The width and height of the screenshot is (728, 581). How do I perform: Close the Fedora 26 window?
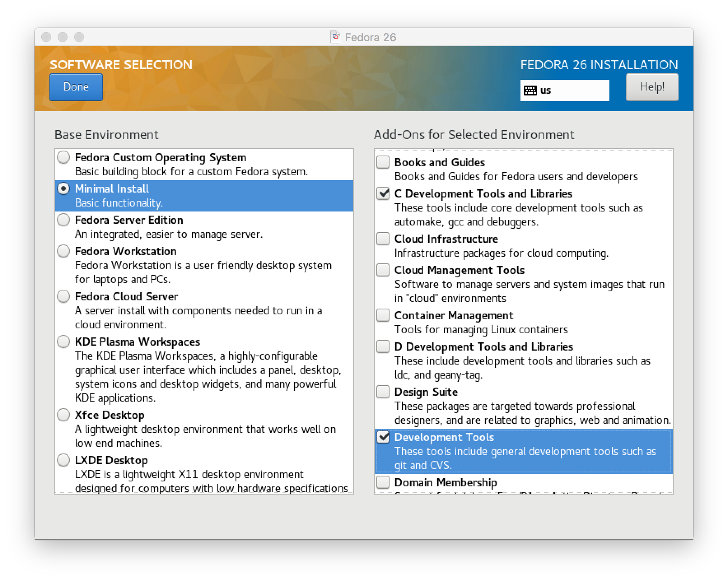46,37
